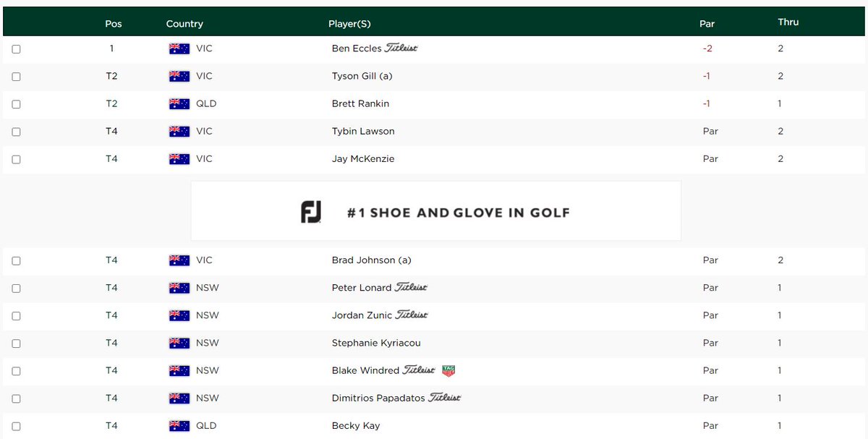Open Tybin Lawson's player page
Screen dimensions: 868x439
[x=363, y=132]
